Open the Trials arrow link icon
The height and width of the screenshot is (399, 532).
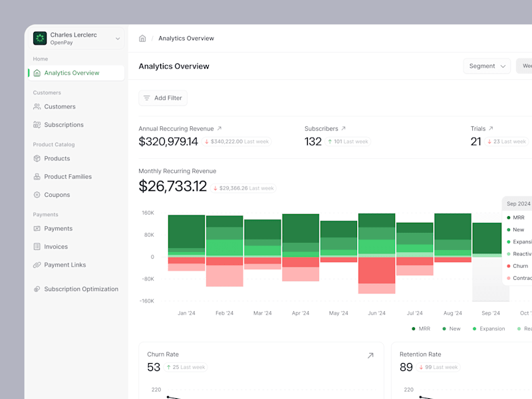491,128
